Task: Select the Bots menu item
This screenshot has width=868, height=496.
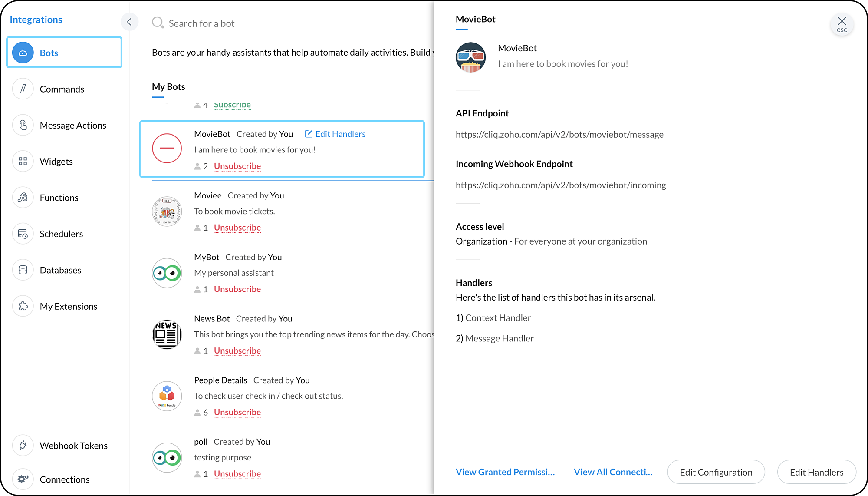Action: tap(64, 53)
